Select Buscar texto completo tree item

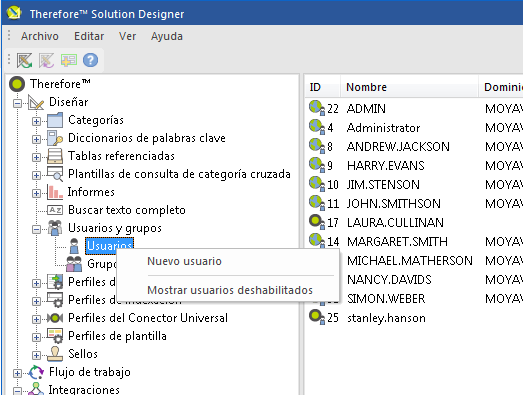127,210
